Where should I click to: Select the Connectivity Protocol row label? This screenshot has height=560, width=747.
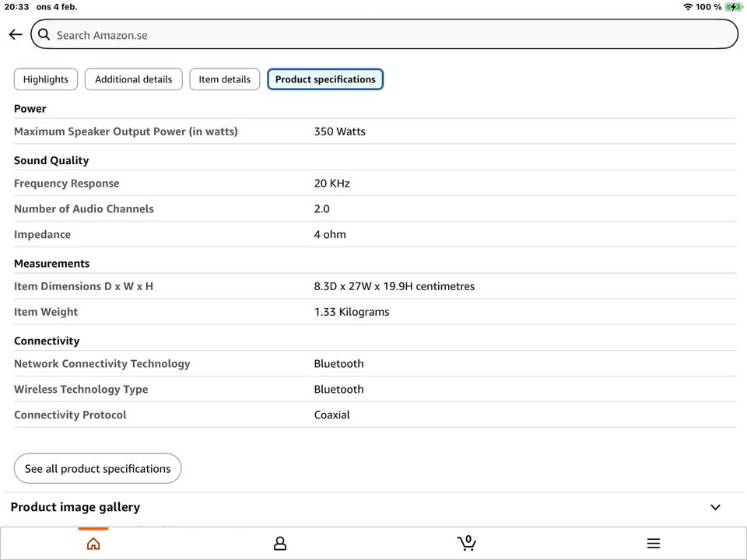coord(70,415)
